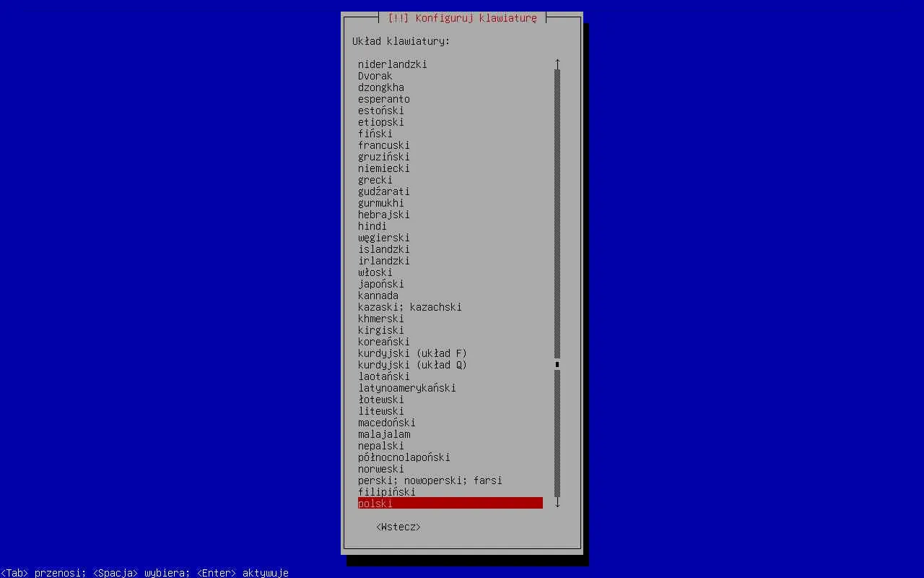This screenshot has width=924, height=578.
Task: Select kannada layout
Action: tap(450, 296)
